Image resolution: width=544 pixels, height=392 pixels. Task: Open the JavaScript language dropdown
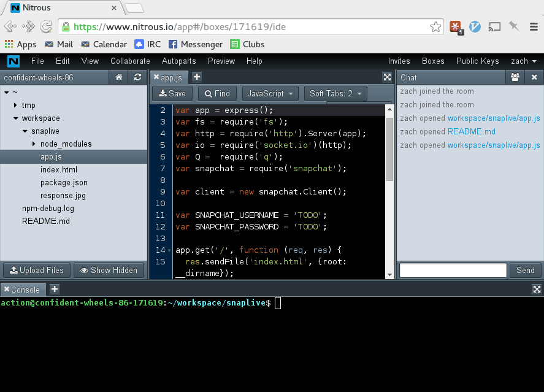point(270,94)
